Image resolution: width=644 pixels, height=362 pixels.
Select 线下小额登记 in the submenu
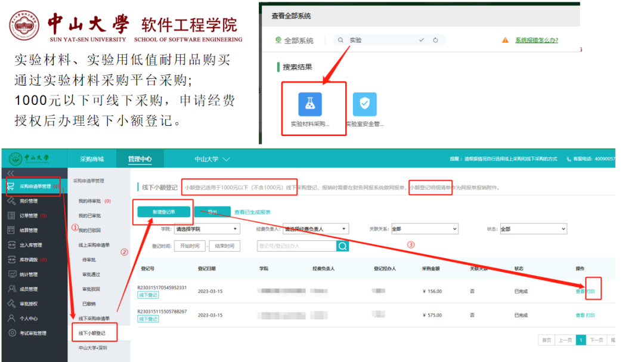(x=92, y=333)
